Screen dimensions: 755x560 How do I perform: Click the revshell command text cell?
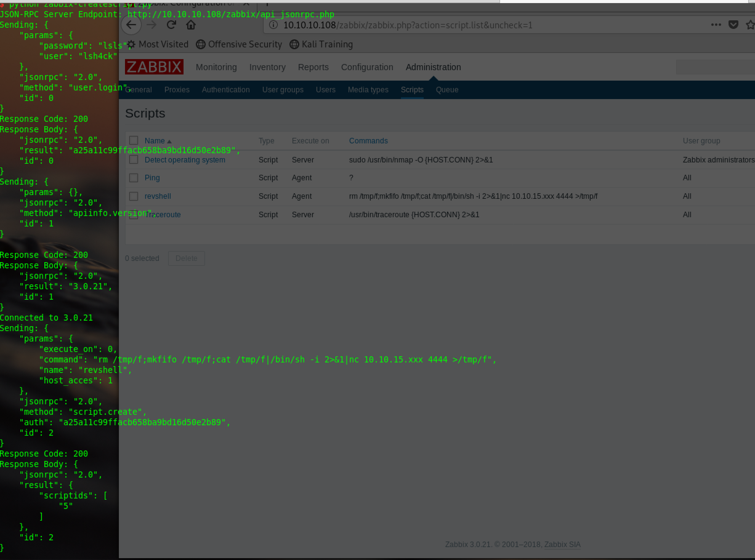(473, 196)
